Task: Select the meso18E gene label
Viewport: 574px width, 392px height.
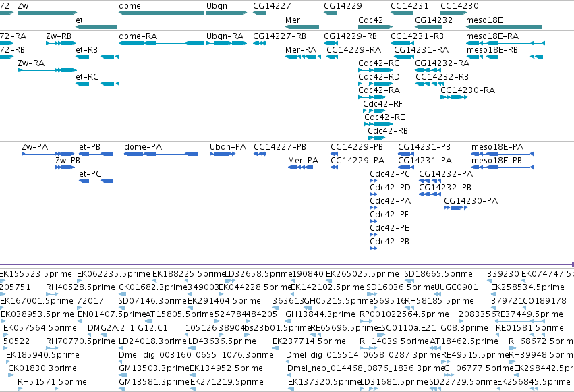Action: tap(484, 20)
